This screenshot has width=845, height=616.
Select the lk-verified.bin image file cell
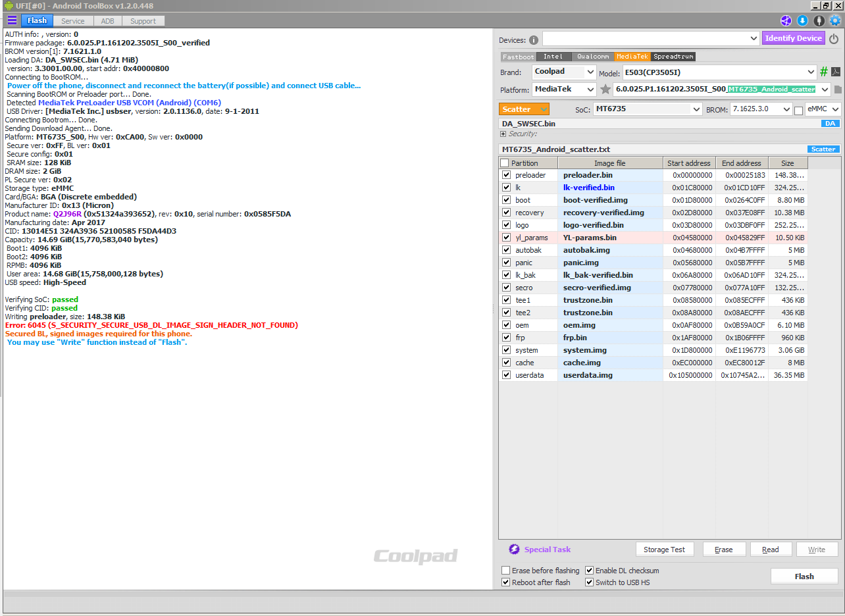(x=610, y=188)
